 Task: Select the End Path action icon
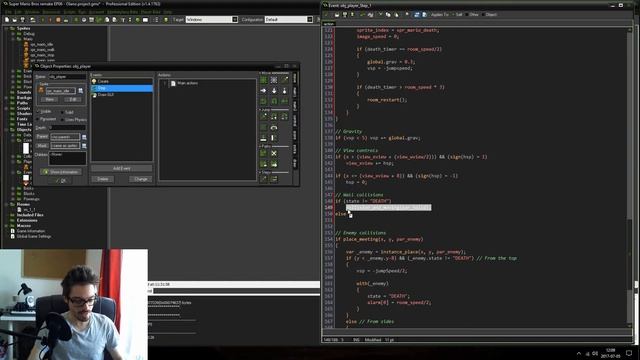[x=274, y=153]
